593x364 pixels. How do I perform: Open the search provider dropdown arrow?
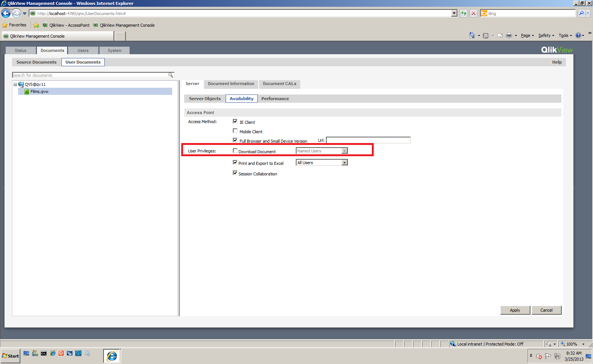[x=588, y=13]
